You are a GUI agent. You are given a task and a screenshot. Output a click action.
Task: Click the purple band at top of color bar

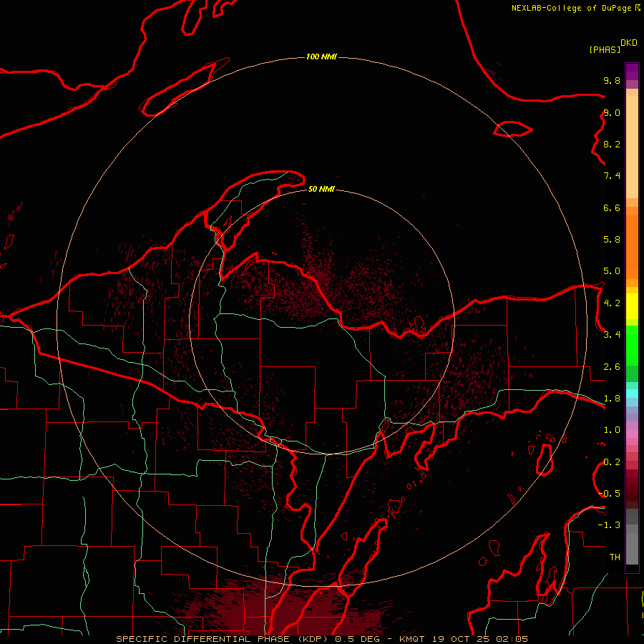coord(632,72)
